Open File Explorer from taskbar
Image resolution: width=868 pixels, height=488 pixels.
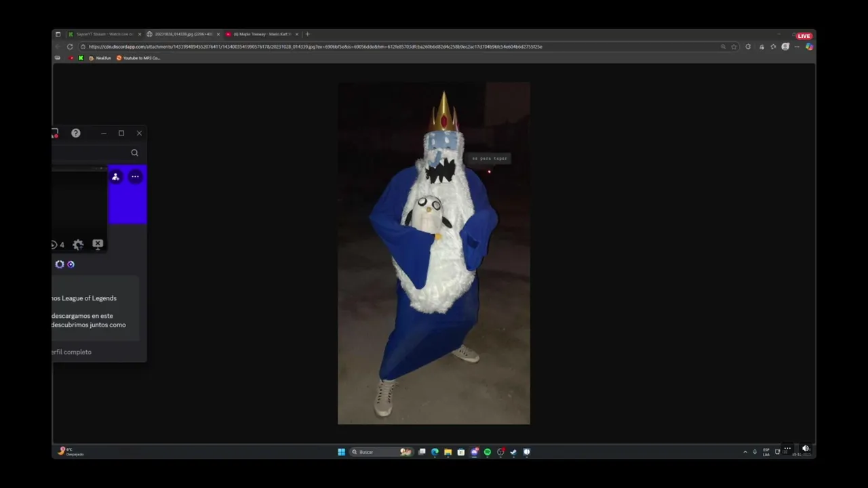[x=448, y=452]
